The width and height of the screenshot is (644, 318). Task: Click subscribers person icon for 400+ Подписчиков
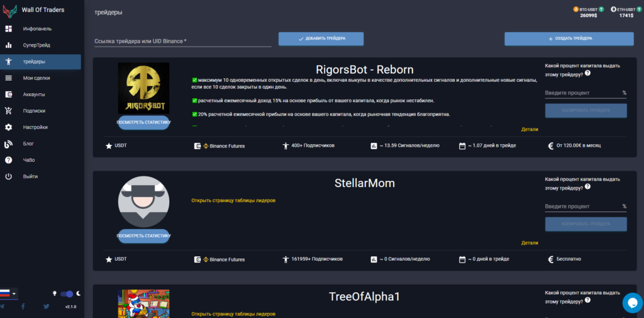(x=286, y=145)
